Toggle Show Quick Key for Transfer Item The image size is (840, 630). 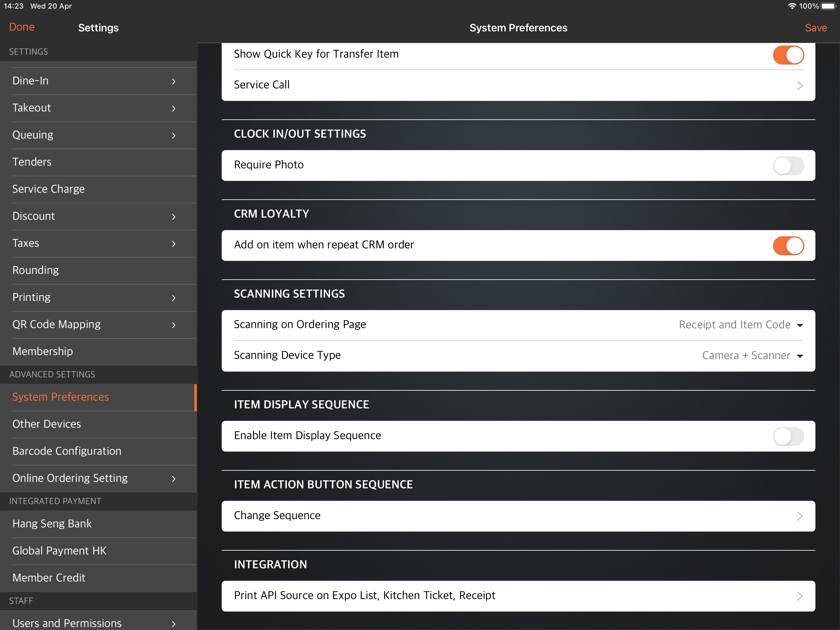788,55
